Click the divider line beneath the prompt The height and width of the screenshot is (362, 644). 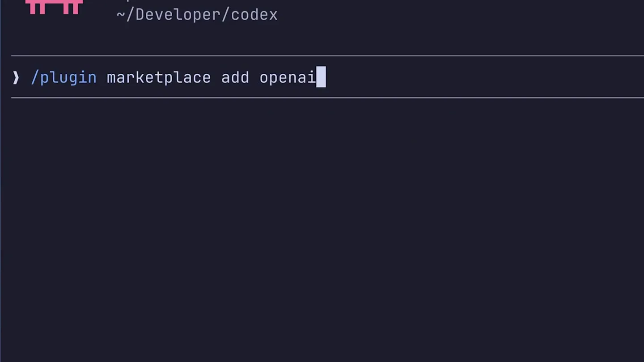click(327, 97)
